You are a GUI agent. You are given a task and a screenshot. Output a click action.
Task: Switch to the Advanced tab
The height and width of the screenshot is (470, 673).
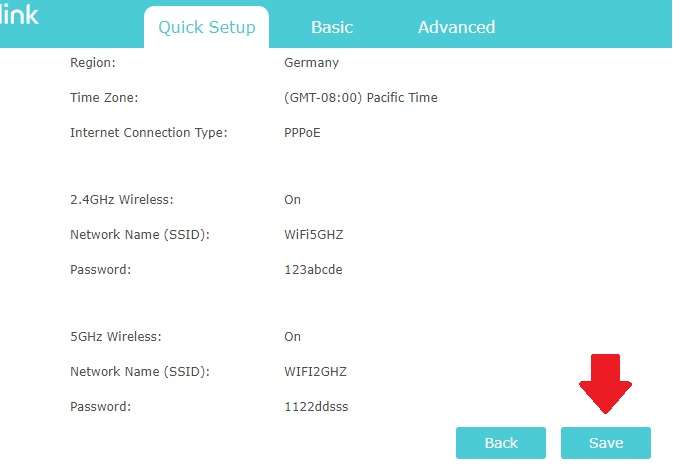(456, 27)
